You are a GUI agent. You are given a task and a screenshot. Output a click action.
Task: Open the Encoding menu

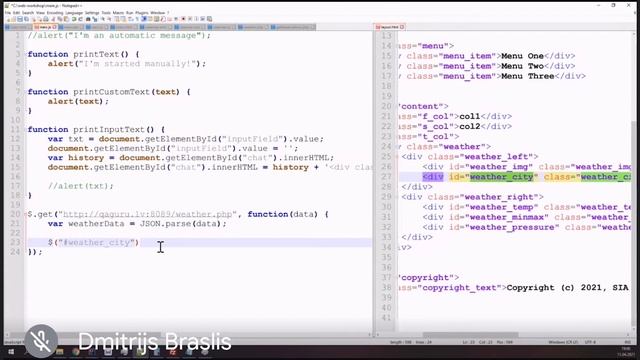pyautogui.click(x=55, y=13)
